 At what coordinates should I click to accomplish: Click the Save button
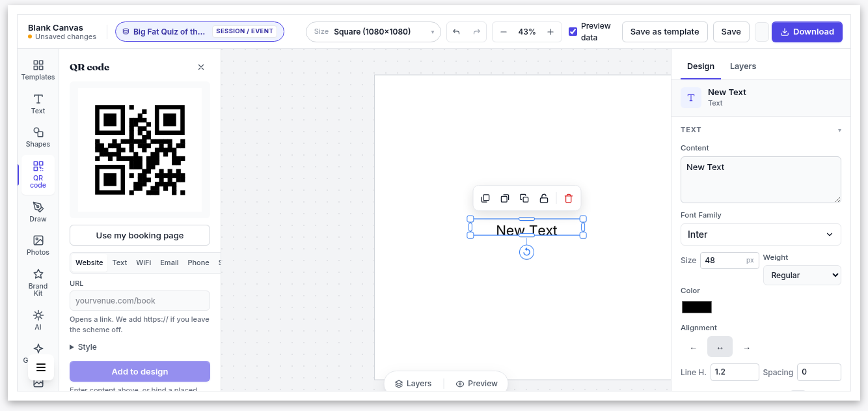[x=731, y=32]
